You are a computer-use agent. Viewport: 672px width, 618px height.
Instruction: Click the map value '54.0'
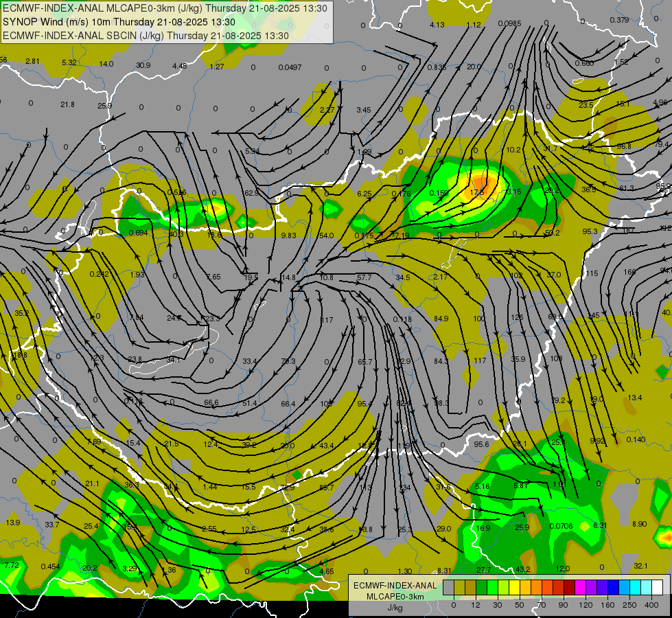click(326, 236)
